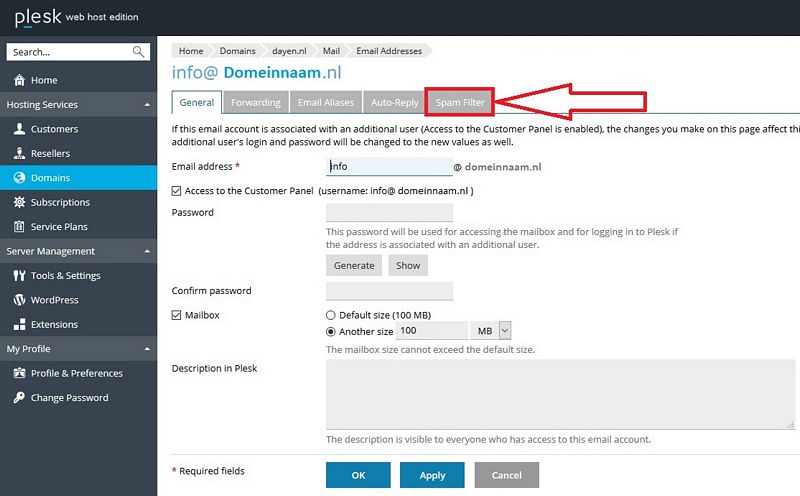Go to Domains breadcrumb
The width and height of the screenshot is (800, 496).
pyautogui.click(x=237, y=51)
